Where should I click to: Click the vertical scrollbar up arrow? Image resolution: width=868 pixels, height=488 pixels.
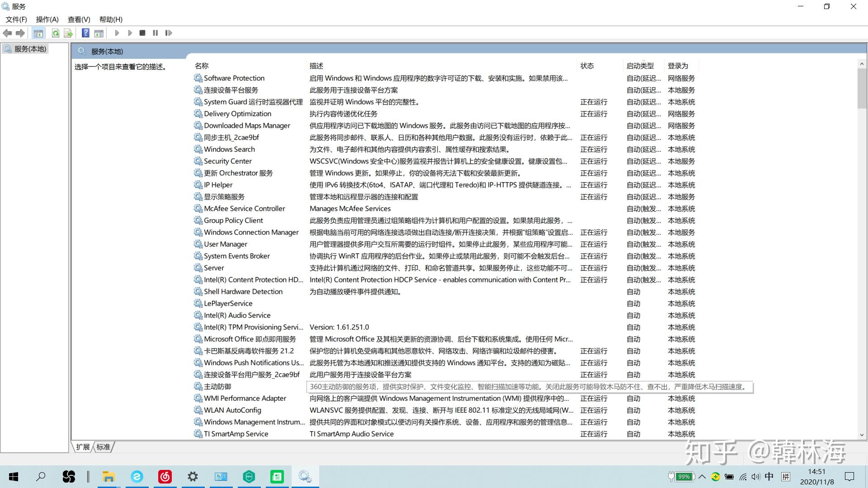tap(862, 64)
